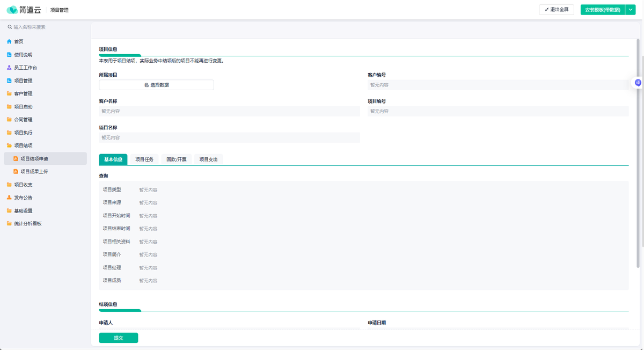The height and width of the screenshot is (350, 644).
Task: Click the 统计分析看板 folder icon
Action: (9, 223)
